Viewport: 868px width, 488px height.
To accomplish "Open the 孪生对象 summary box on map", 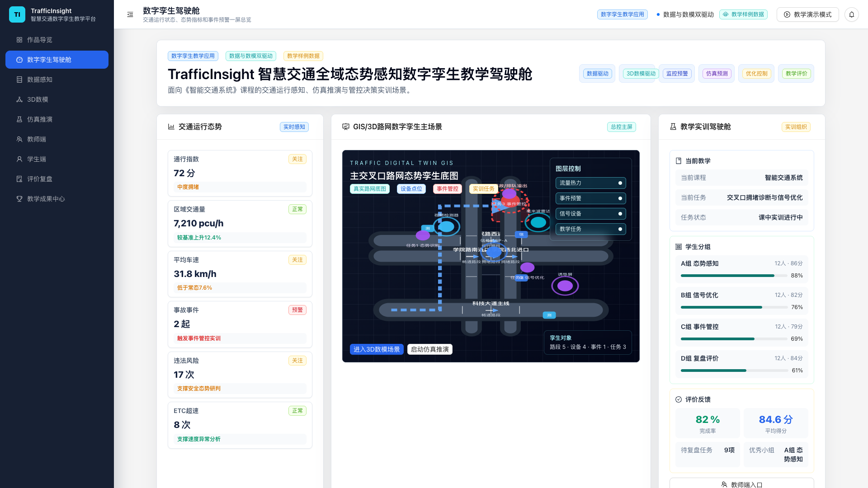I will pos(588,343).
